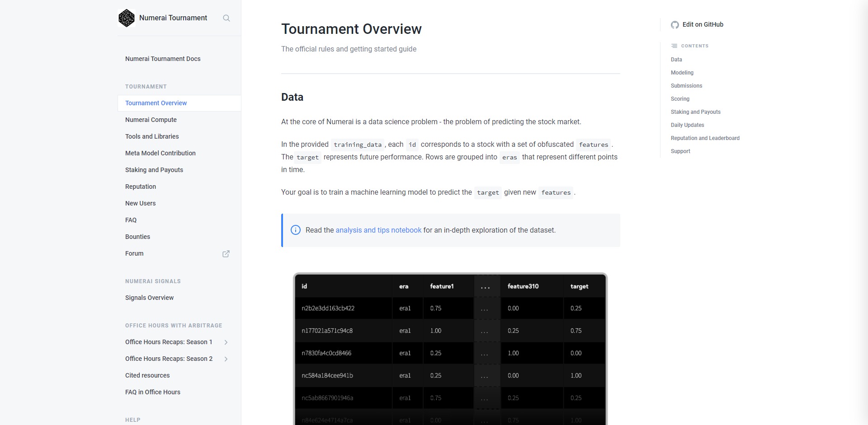Viewport: 868px width, 425px height.
Task: Click the era column header in table
Action: tap(404, 286)
